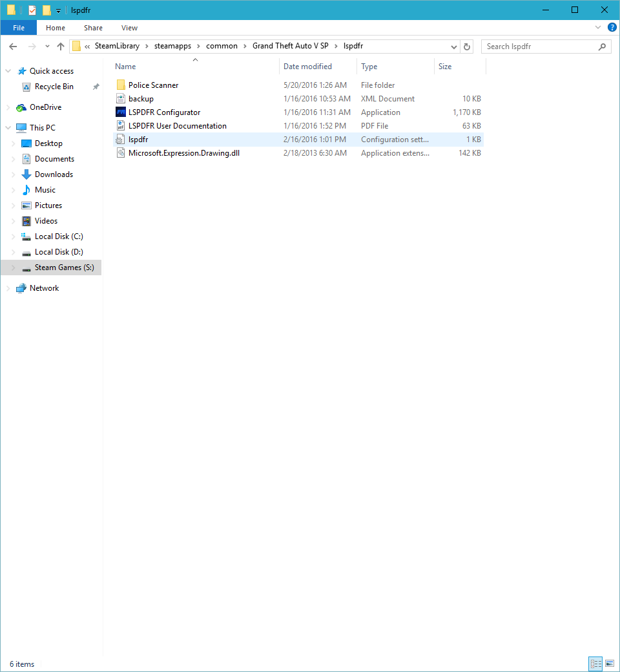This screenshot has height=672, width=620.
Task: Select Steam Games (S:) drive
Action: 65,268
